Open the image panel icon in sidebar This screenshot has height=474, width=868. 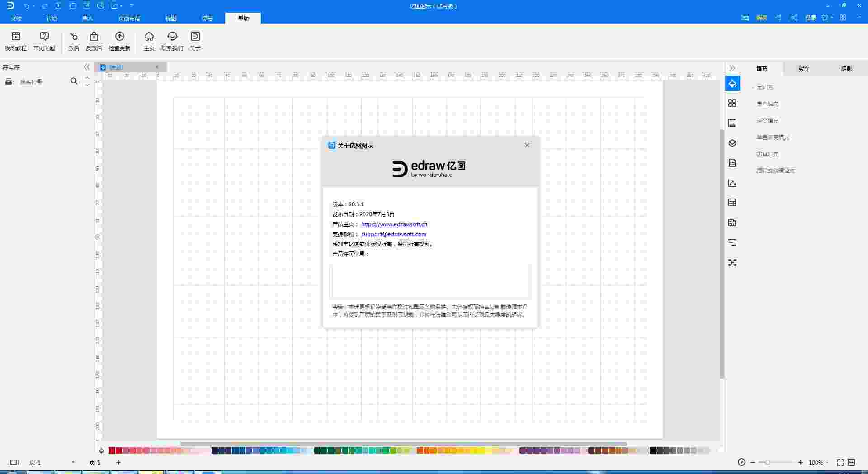pos(732,123)
